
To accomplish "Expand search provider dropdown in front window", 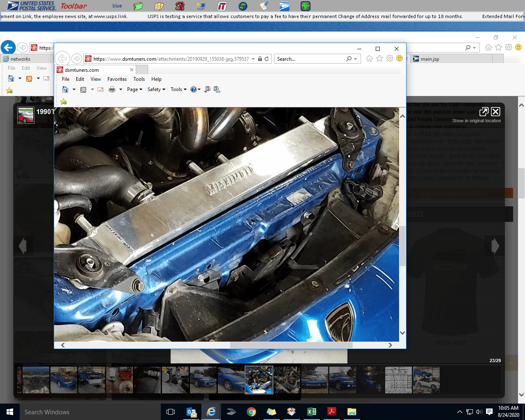I will pyautogui.click(x=355, y=59).
